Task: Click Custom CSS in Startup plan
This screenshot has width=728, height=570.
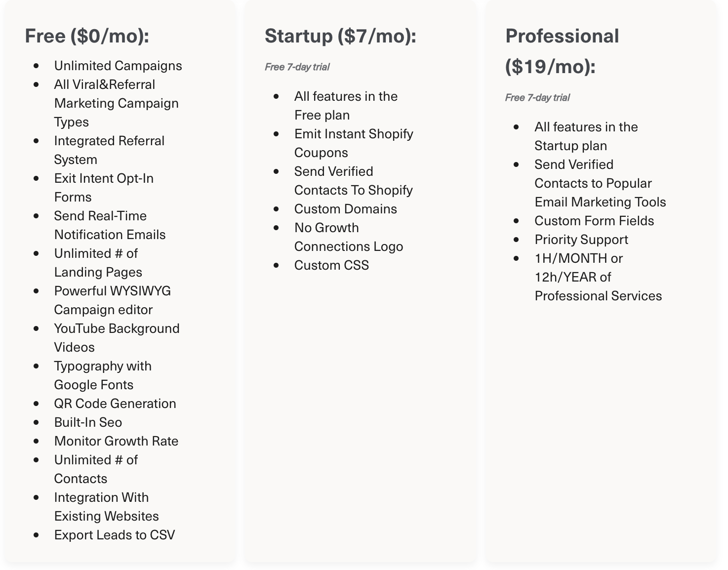Action: coord(331,265)
